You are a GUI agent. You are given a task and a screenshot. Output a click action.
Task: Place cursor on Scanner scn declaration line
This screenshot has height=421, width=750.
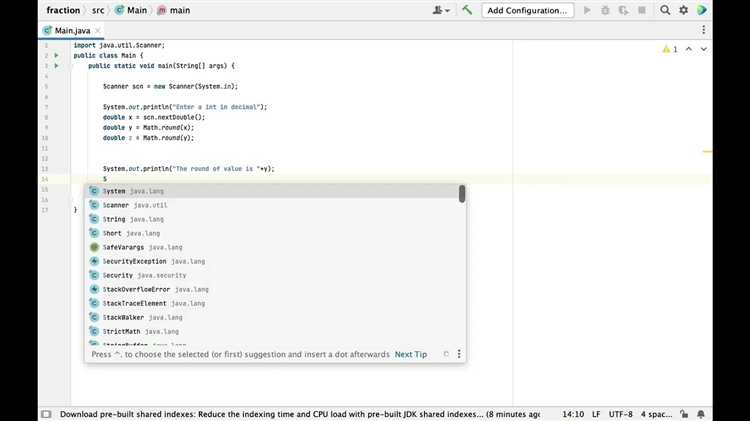pos(170,86)
